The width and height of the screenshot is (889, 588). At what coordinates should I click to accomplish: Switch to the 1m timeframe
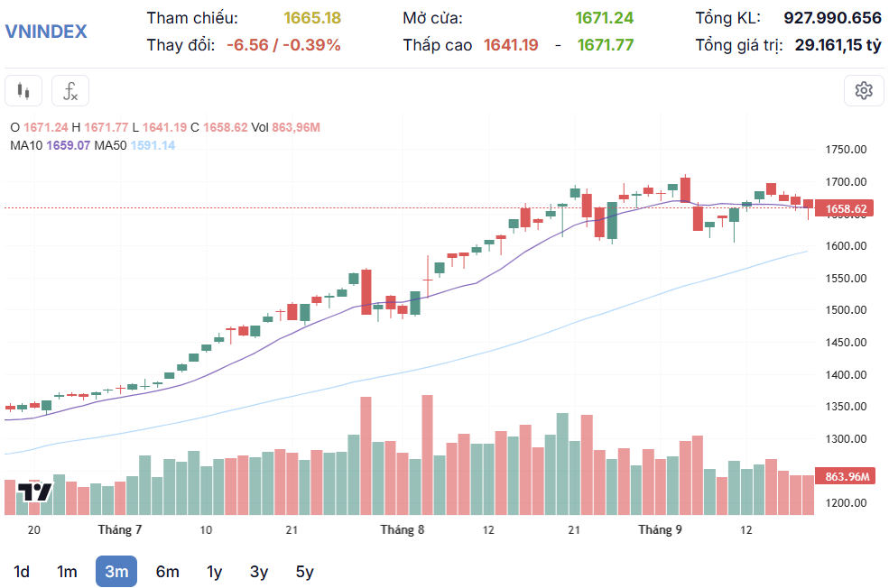coord(69,571)
